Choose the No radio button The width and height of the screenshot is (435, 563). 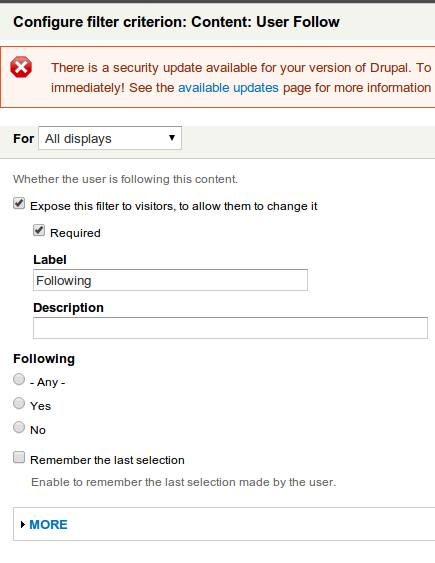click(19, 427)
